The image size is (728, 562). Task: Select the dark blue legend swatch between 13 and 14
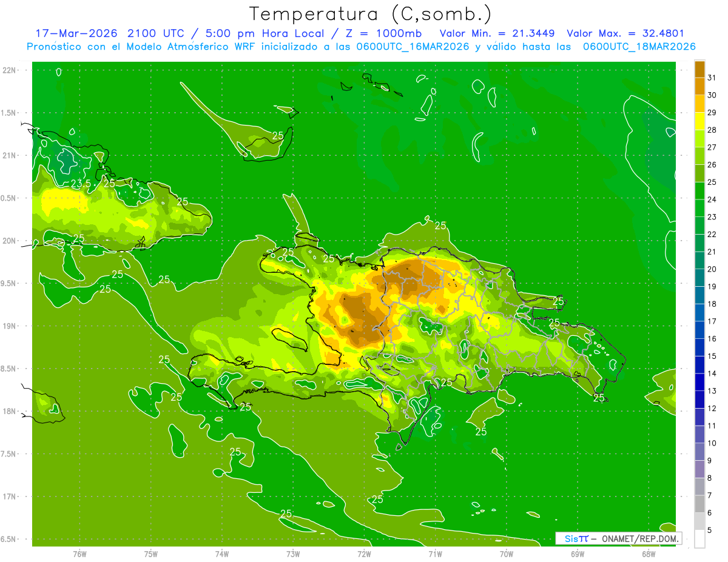click(699, 382)
